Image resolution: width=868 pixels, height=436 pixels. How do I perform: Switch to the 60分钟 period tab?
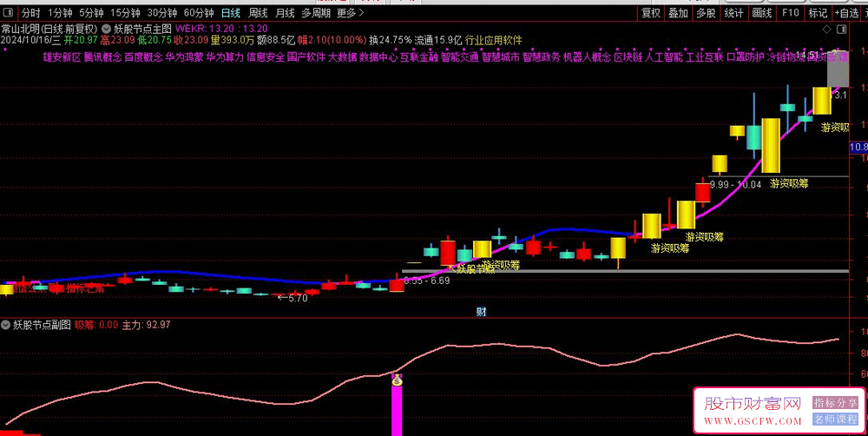click(199, 13)
